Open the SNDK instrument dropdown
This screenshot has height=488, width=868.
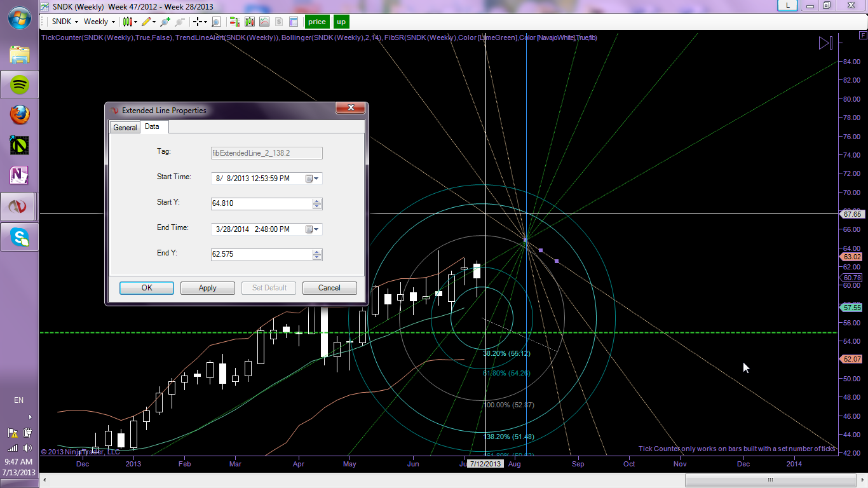[x=65, y=22]
